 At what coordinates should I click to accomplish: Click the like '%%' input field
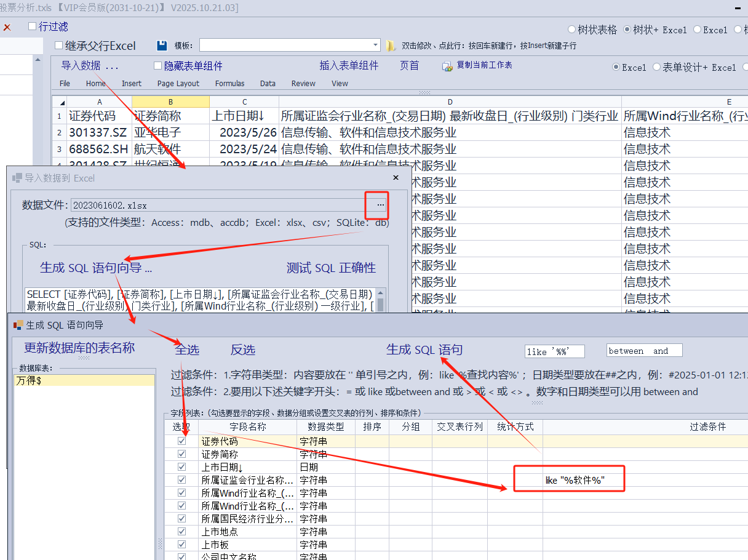coord(554,351)
